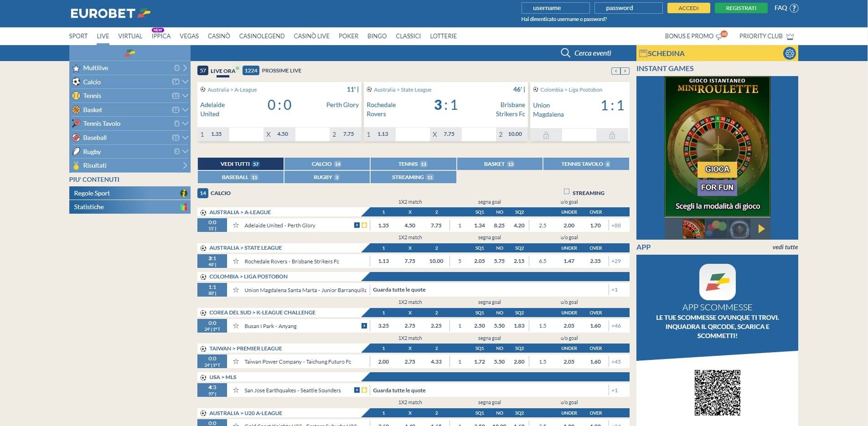Favorite the Rochedale Rovers match with the star

[236, 261]
